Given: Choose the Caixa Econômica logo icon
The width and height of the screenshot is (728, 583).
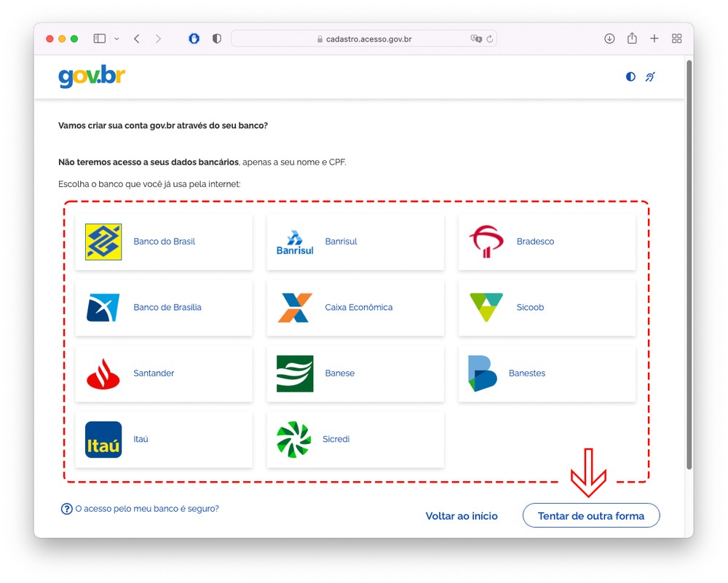Looking at the screenshot, I should coord(295,308).
